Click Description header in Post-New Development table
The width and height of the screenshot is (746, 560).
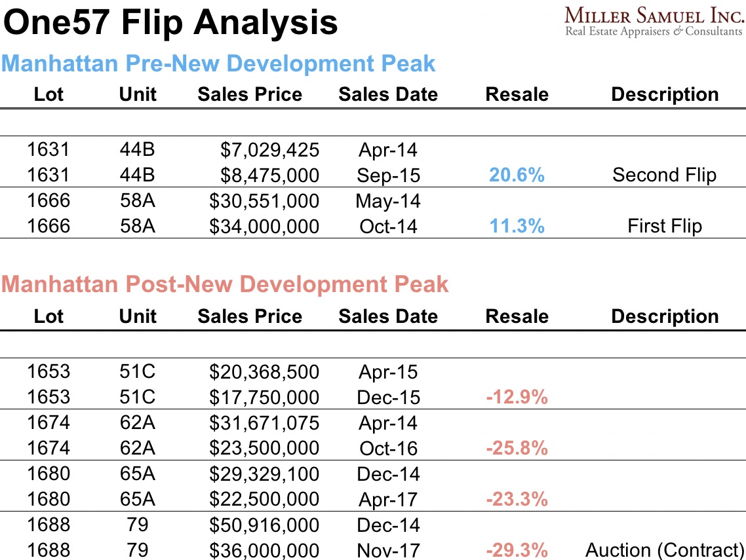click(x=665, y=316)
